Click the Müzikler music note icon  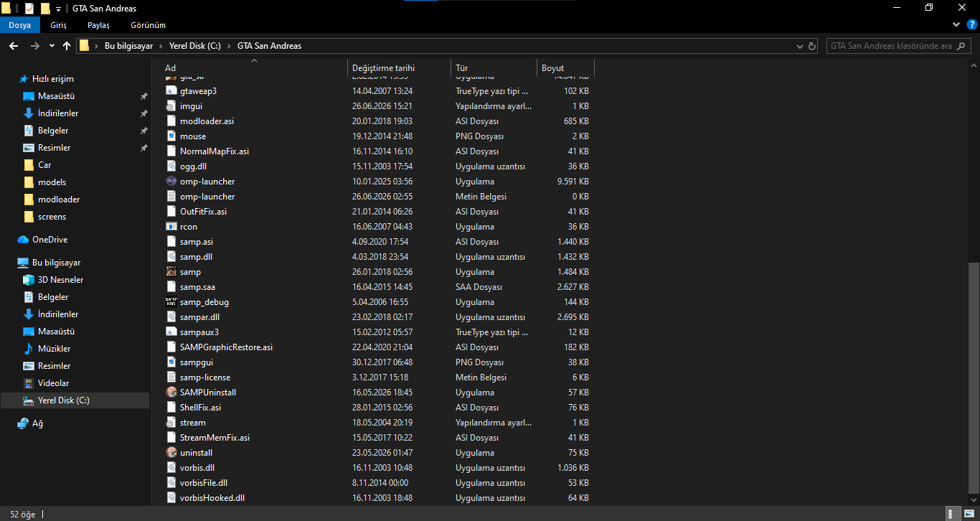pos(29,349)
